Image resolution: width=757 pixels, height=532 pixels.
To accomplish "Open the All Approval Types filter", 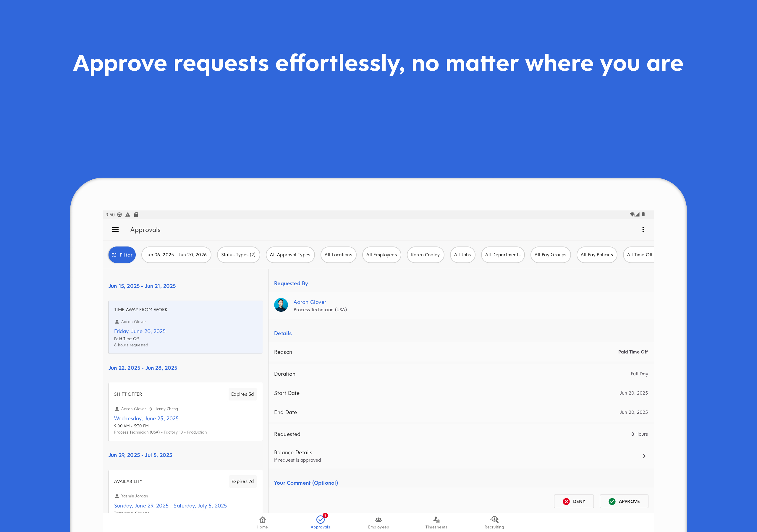I will pyautogui.click(x=290, y=255).
